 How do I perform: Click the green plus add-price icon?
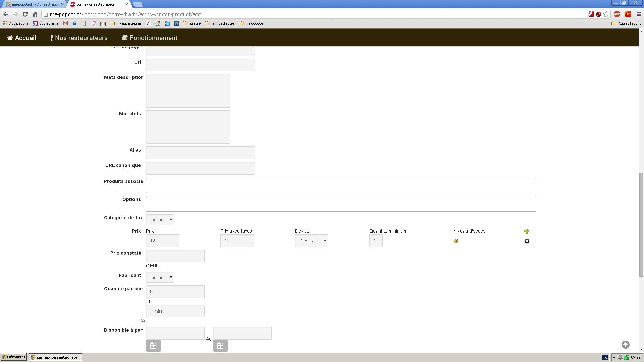coord(527,231)
